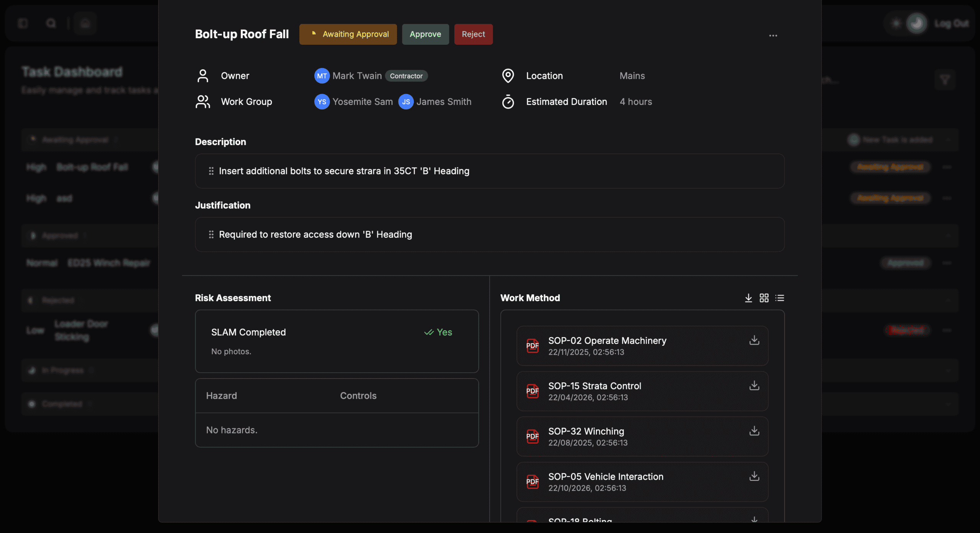Click the YS avatar for Yosemite Sam

(322, 102)
